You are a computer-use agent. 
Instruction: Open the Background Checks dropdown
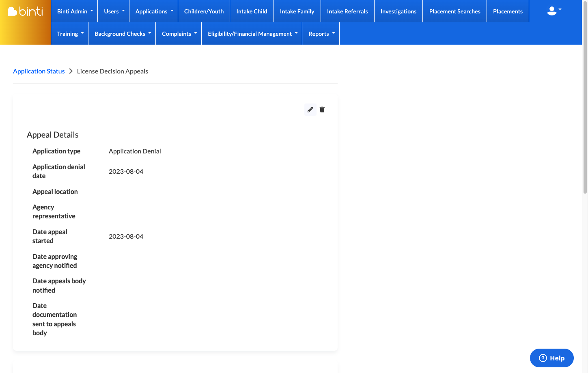point(123,34)
